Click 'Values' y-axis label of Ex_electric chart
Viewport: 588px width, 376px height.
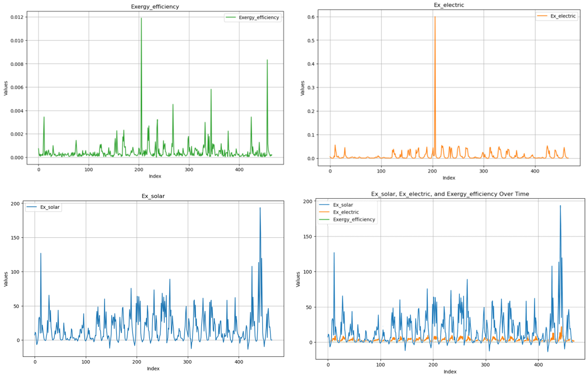point(302,88)
